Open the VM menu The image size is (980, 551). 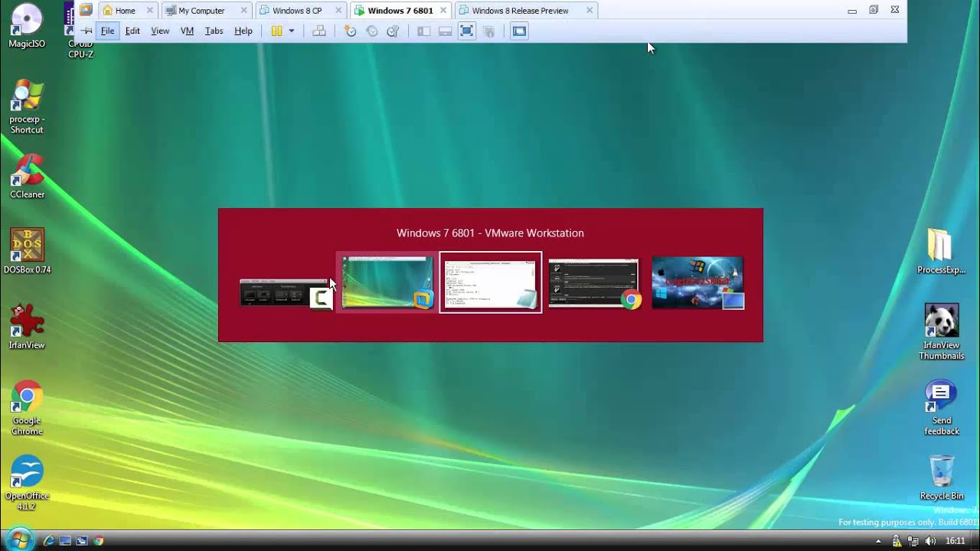coord(187,31)
